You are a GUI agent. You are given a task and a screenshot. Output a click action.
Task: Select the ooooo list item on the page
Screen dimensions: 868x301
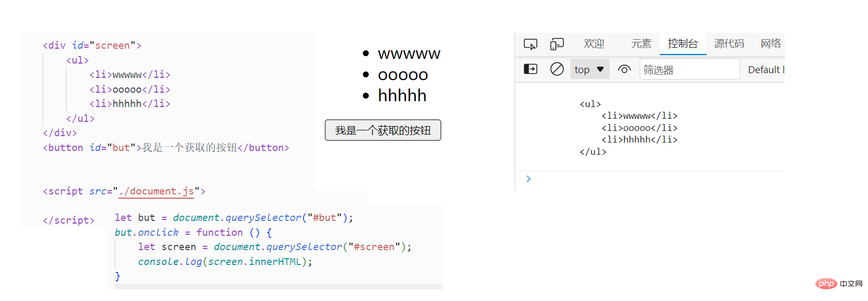(403, 75)
